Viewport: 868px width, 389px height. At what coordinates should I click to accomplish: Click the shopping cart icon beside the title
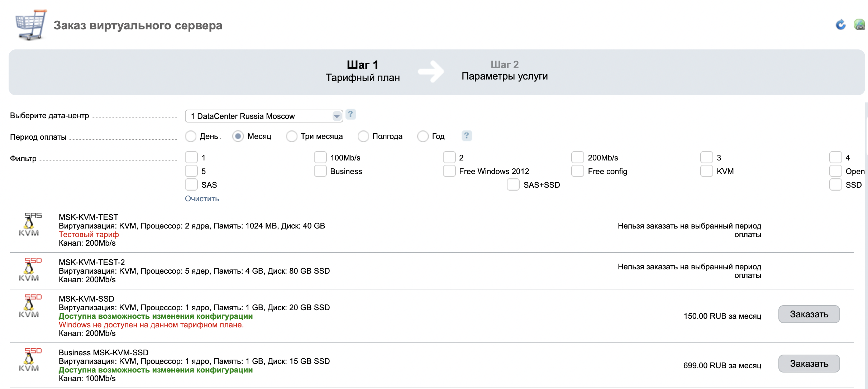point(31,24)
